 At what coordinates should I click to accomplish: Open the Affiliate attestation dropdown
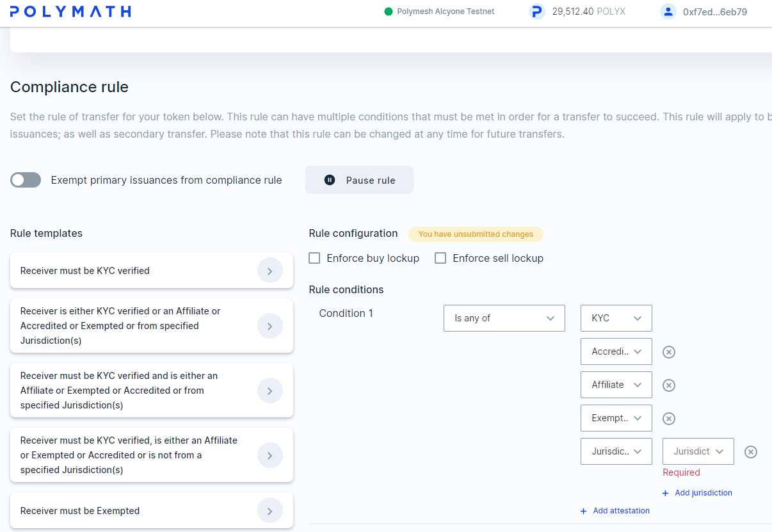(x=616, y=385)
